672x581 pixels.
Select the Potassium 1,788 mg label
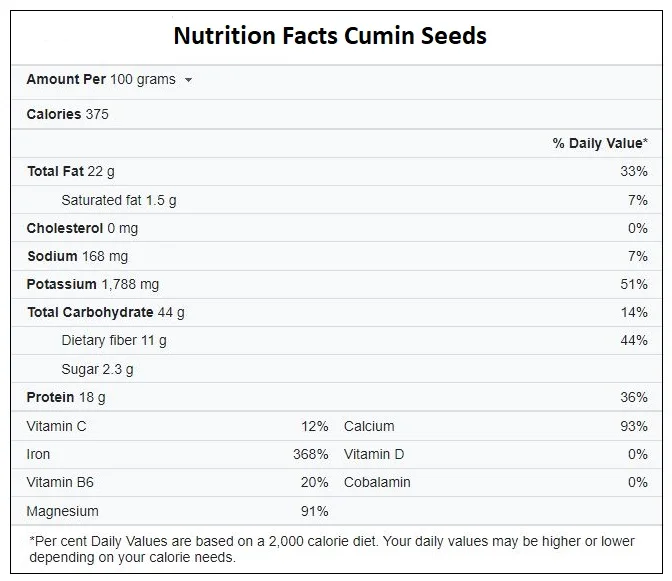click(93, 284)
